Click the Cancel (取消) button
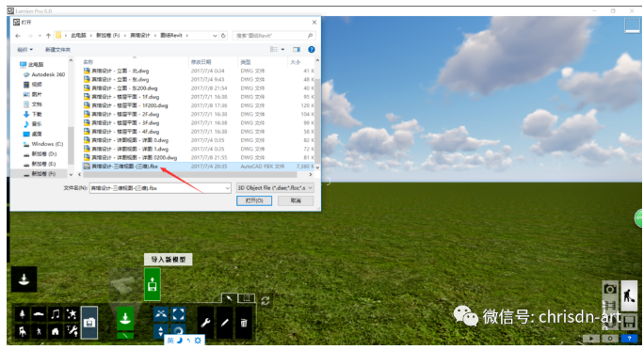This screenshot has height=350, width=644. tap(296, 200)
